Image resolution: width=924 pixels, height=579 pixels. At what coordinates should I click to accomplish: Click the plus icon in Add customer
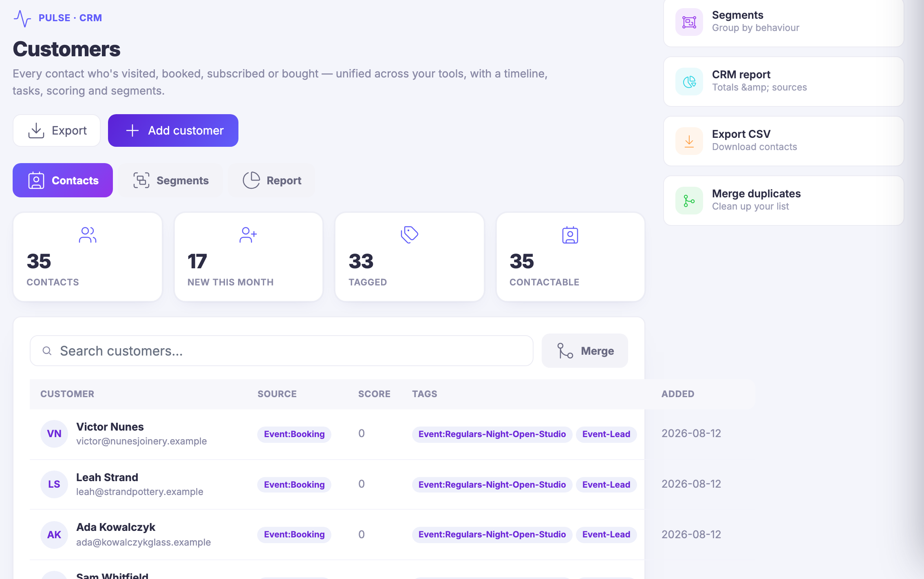[x=132, y=130]
